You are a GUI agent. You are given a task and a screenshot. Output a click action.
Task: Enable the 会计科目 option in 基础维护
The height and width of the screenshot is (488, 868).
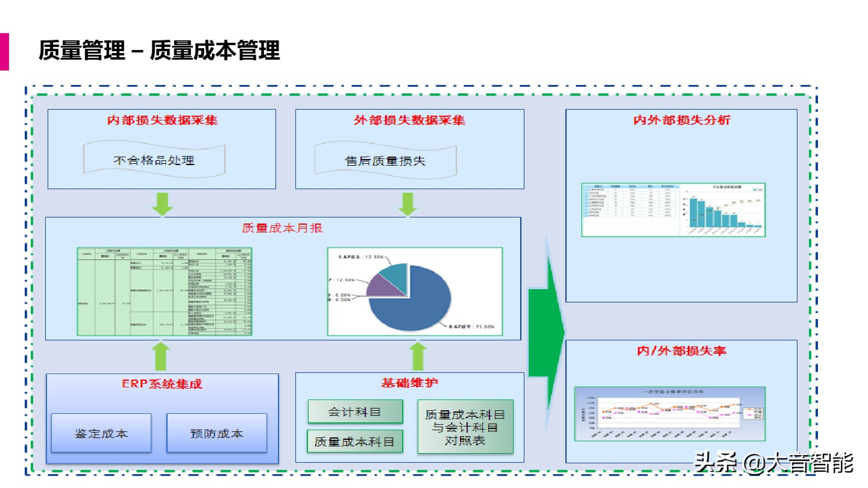click(x=355, y=411)
